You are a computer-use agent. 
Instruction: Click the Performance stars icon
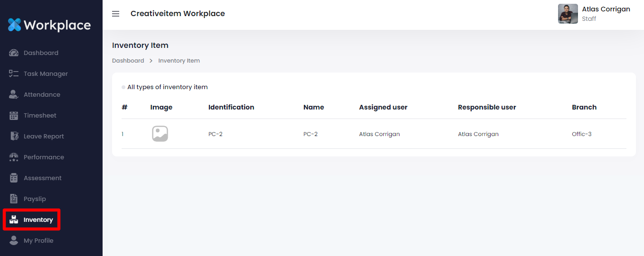coord(14,157)
